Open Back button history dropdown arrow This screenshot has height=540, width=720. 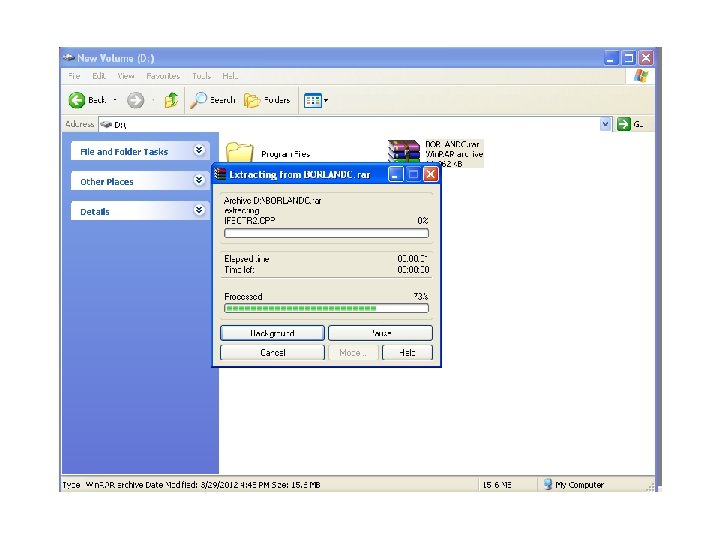[115, 100]
